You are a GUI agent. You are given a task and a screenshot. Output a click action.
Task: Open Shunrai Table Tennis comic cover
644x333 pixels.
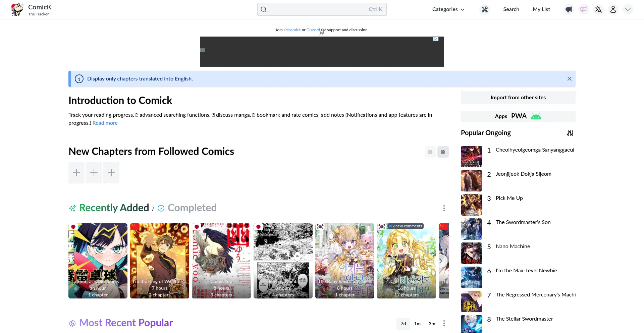[x=98, y=261]
